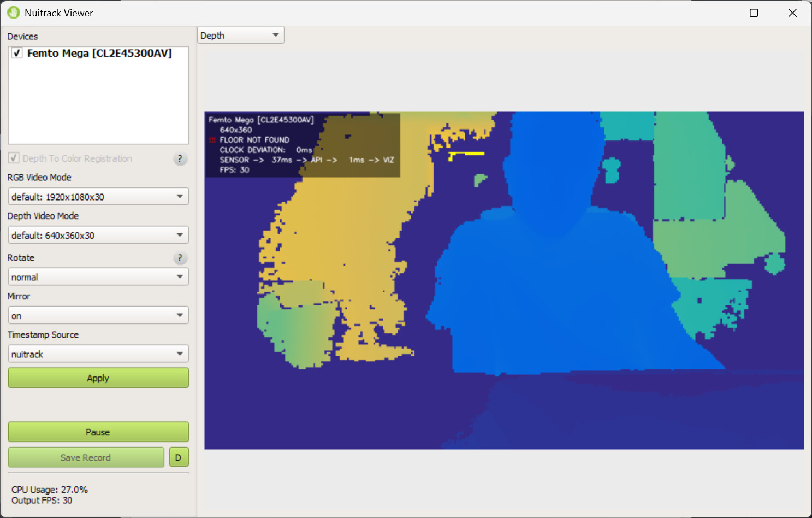Uncheck the Femto Mega device checkbox
The width and height of the screenshot is (812, 518).
click(17, 53)
